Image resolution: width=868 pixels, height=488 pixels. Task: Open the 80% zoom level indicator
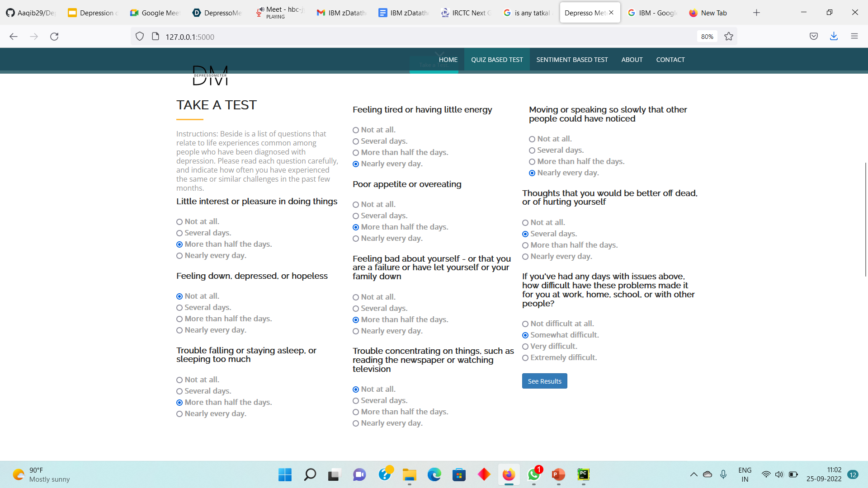click(707, 37)
